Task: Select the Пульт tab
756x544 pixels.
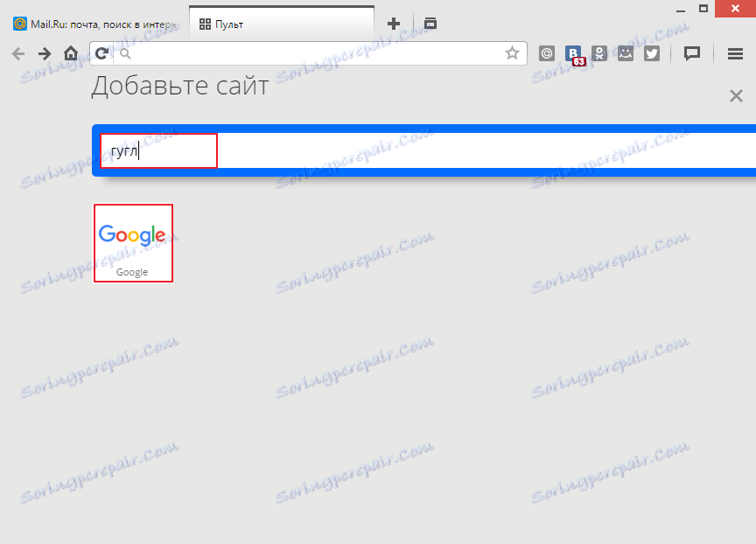Action: pos(282,24)
